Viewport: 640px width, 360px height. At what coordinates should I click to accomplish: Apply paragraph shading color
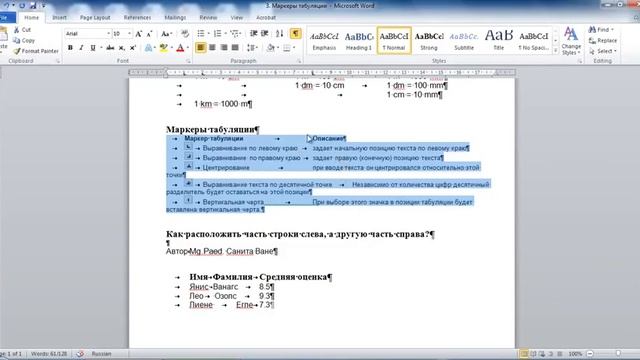[271, 48]
